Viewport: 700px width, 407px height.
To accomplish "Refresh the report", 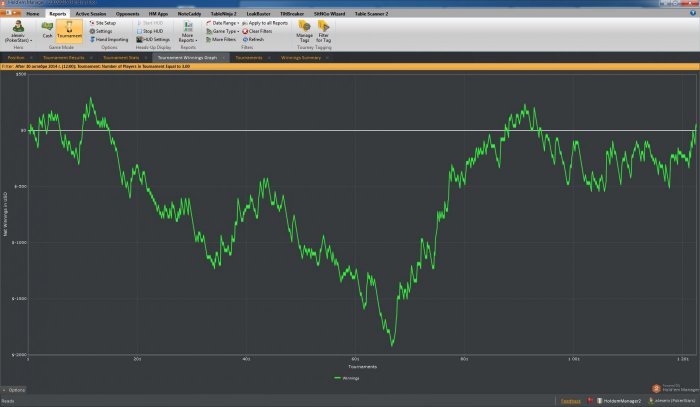I will click(254, 39).
